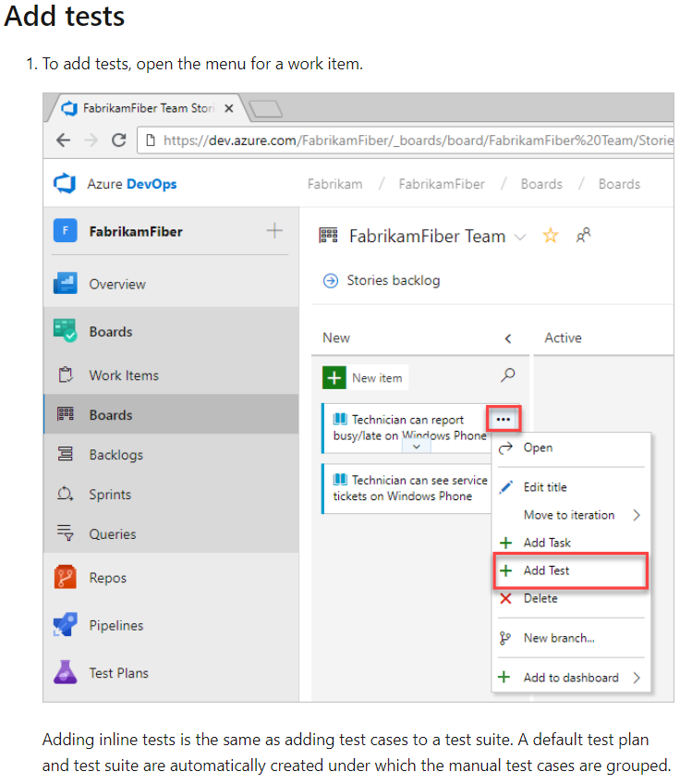Expand the busy/late card chevron
The height and width of the screenshot is (784, 692).
417,447
